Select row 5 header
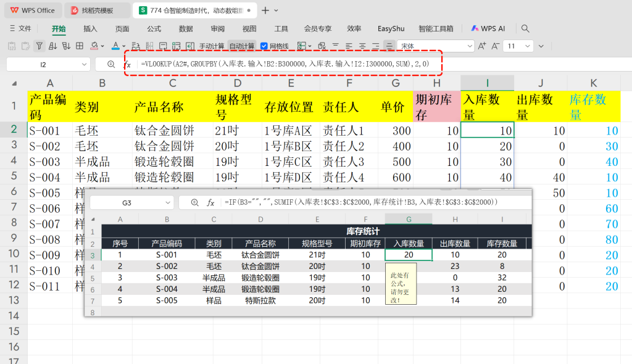 pos(14,176)
